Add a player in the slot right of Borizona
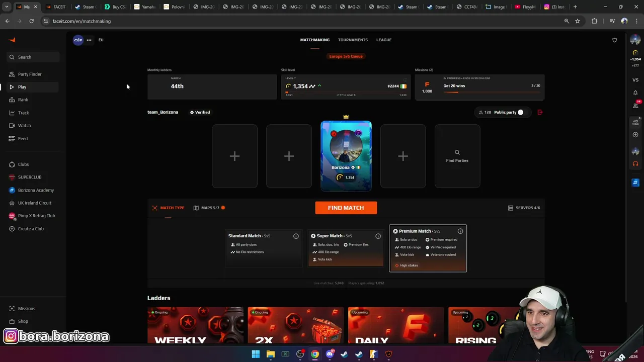Viewport: 644px width, 362px height. click(x=403, y=156)
